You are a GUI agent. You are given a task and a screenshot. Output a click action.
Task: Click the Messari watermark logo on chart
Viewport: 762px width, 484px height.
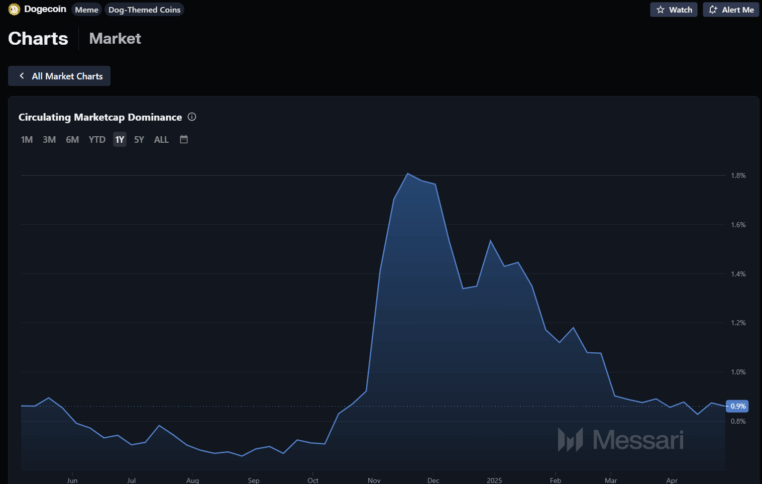tap(621, 440)
